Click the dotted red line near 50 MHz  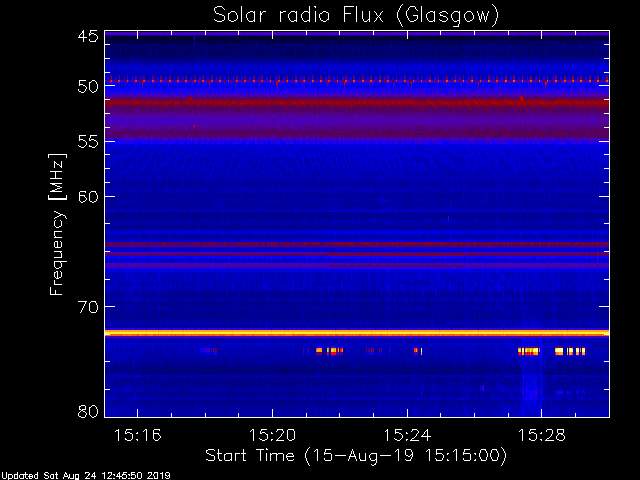[357, 81]
